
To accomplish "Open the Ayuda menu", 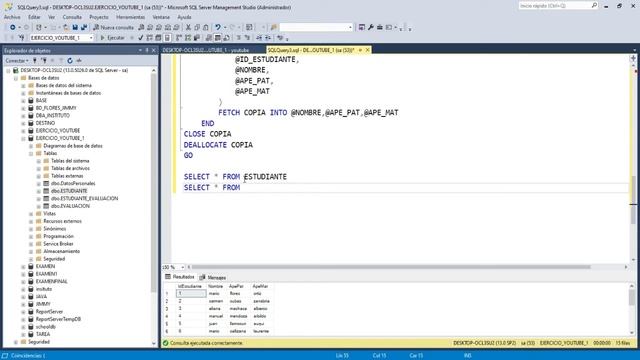I will 184,17.
